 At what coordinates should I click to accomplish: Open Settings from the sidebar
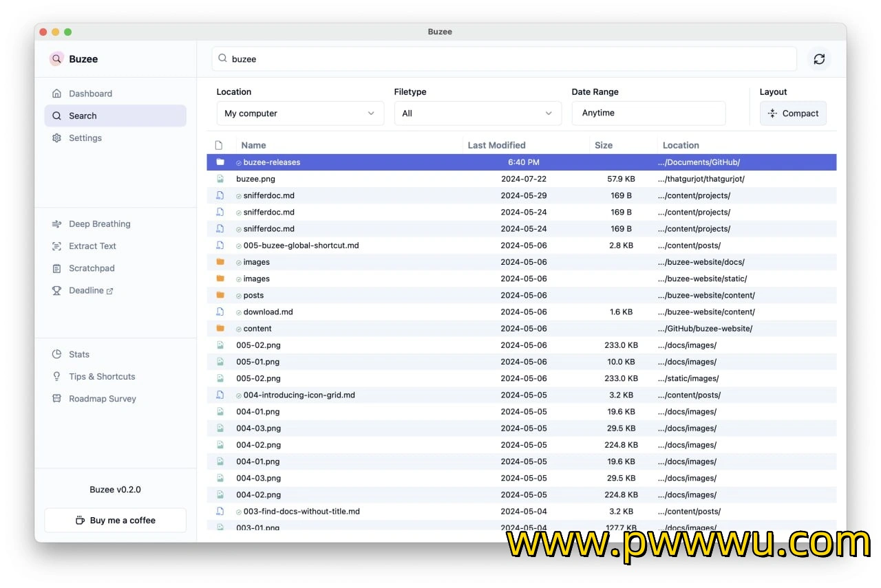point(116,138)
